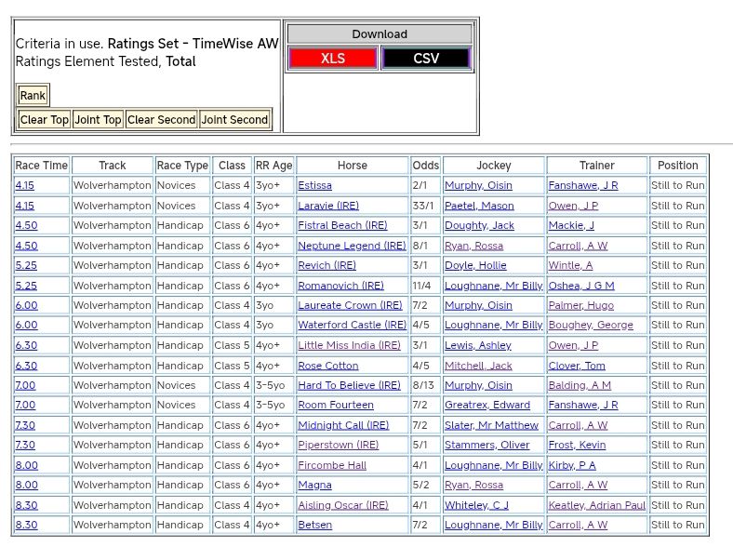Open Laravie (IRE) horse link

328,206
